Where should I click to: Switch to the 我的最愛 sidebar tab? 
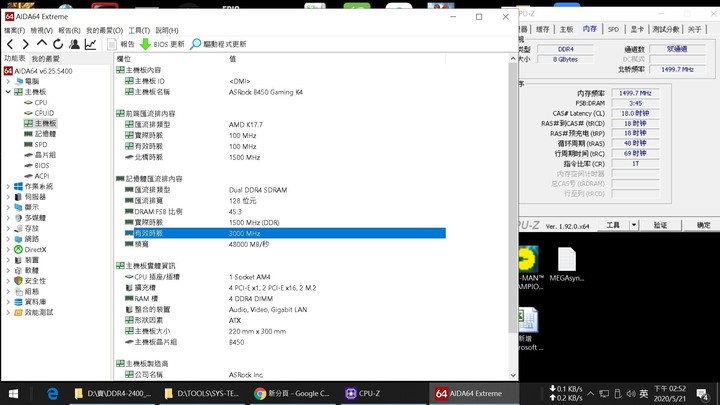point(45,59)
